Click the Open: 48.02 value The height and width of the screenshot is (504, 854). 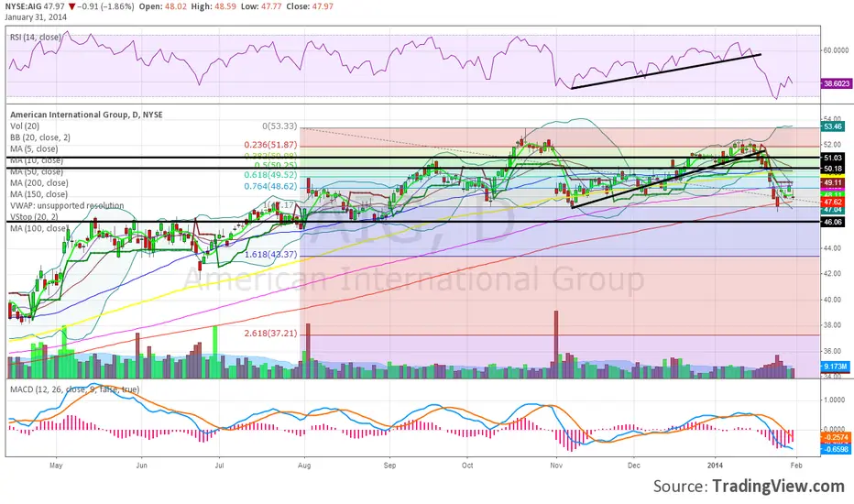pyautogui.click(x=162, y=6)
